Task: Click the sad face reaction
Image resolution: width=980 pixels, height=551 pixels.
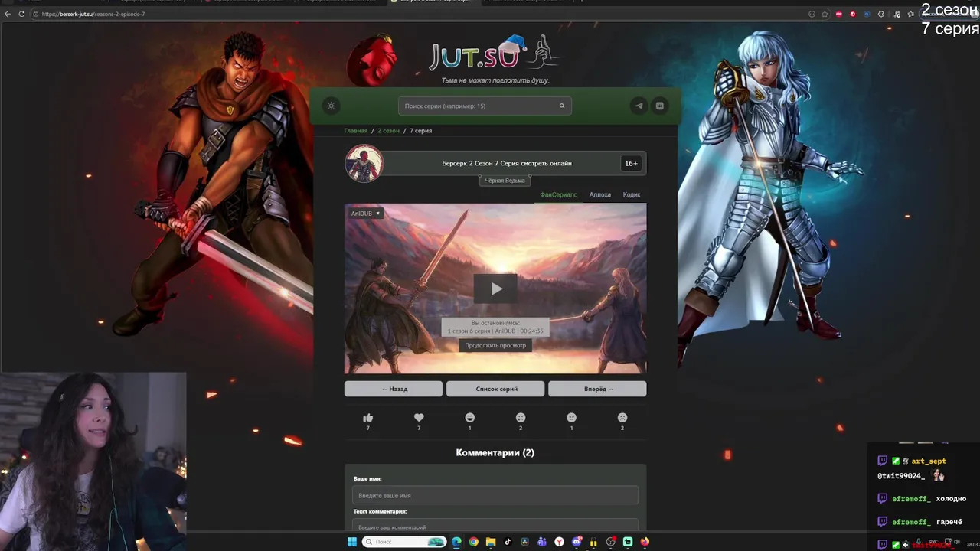Action: coord(622,418)
